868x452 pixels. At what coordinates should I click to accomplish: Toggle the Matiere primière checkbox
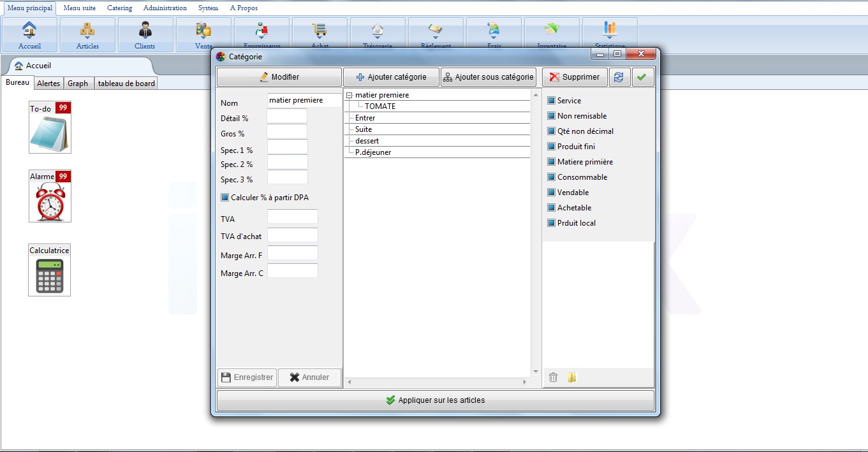pos(552,162)
